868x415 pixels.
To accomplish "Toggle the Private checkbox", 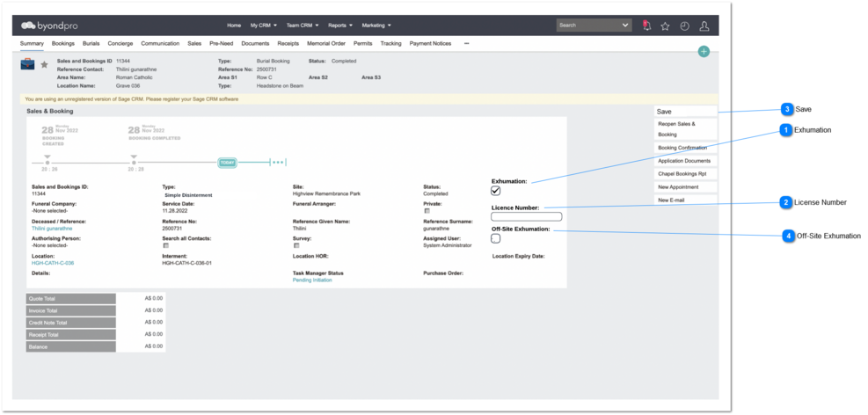I will pyautogui.click(x=427, y=211).
